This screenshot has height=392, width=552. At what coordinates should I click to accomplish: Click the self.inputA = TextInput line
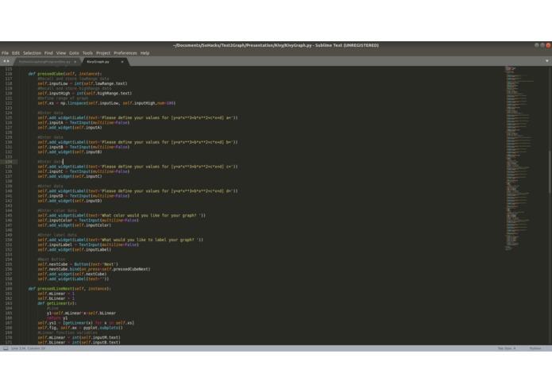tap(83, 123)
